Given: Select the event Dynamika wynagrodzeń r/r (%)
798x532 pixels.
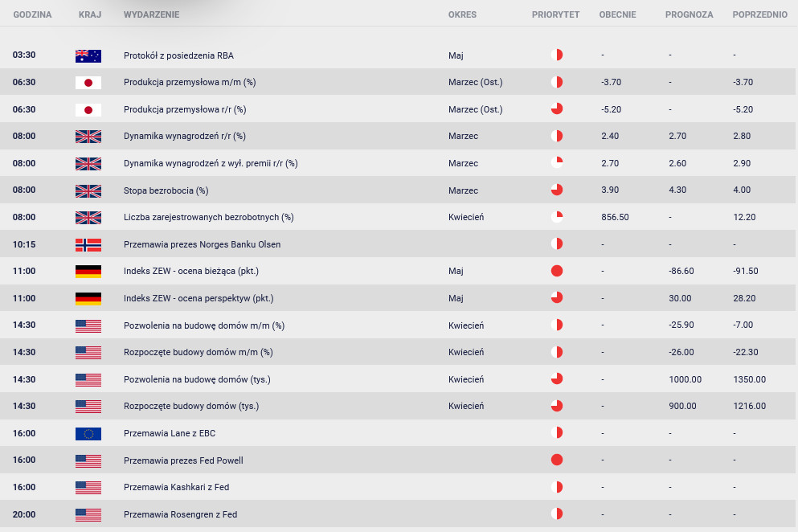Looking at the screenshot, I should pyautogui.click(x=185, y=137).
